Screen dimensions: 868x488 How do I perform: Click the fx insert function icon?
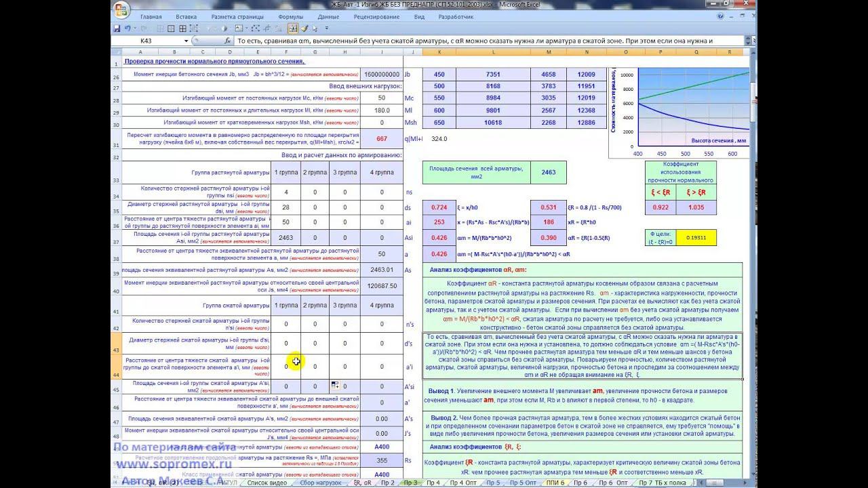click(x=227, y=41)
